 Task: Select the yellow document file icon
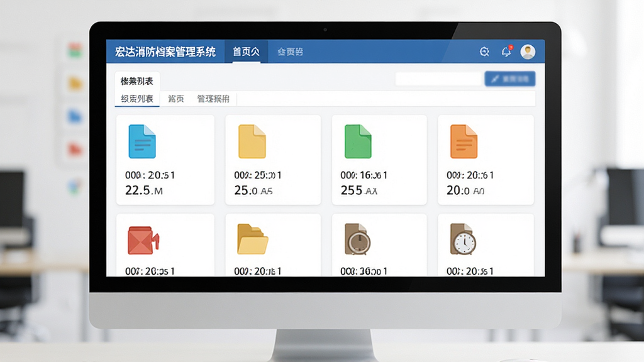pos(252,141)
